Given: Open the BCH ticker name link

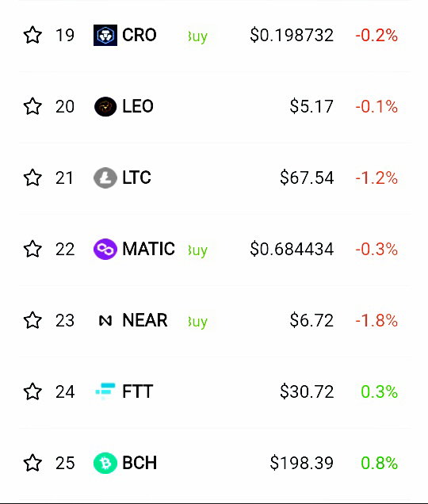Looking at the screenshot, I should [139, 463].
